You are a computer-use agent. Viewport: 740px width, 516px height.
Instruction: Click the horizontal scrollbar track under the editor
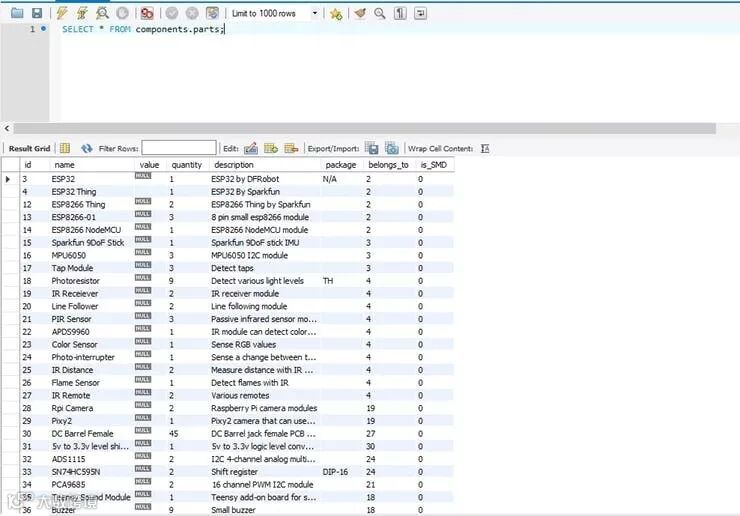tap(364, 128)
